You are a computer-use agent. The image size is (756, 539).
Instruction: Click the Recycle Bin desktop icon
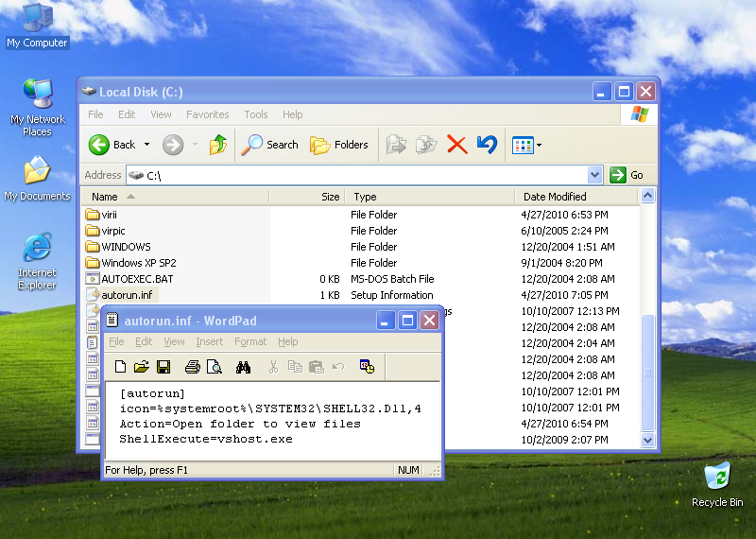(x=717, y=484)
